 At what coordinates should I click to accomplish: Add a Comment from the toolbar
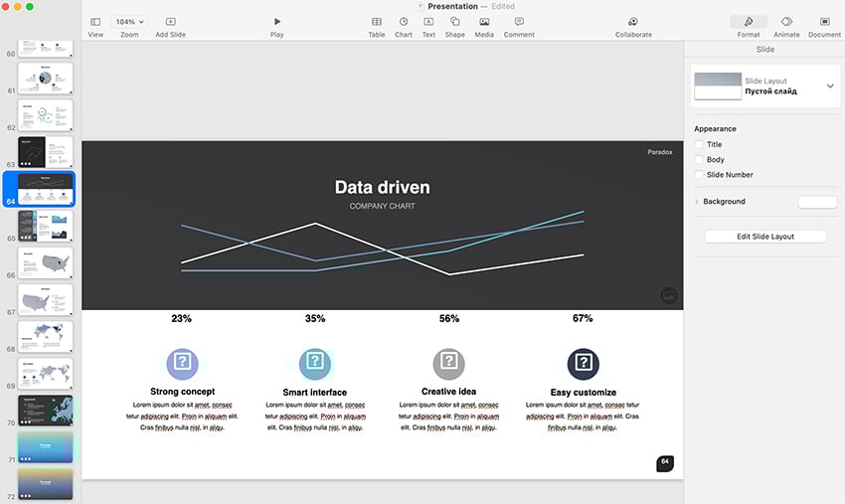pos(519,21)
